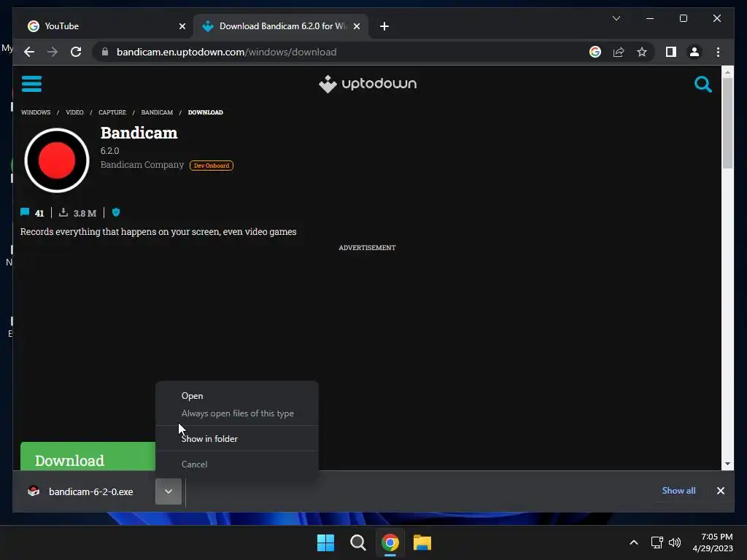Go back with the browser back arrow

29,52
